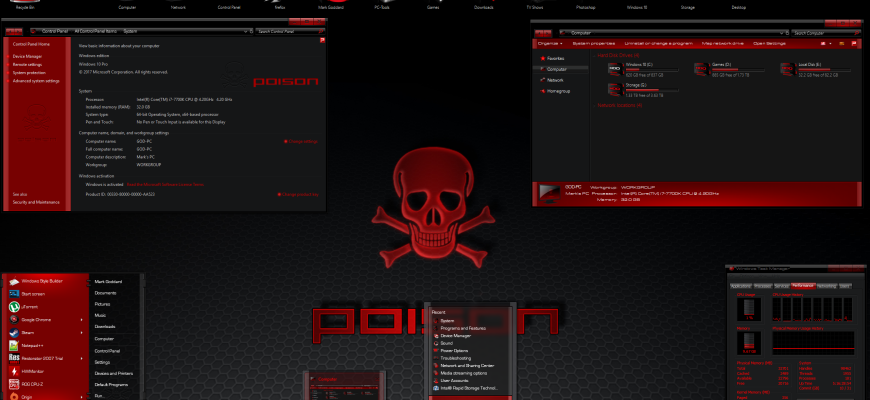Click the Device Manager link in Control Panel
The height and width of the screenshot is (400, 870).
tap(27, 57)
